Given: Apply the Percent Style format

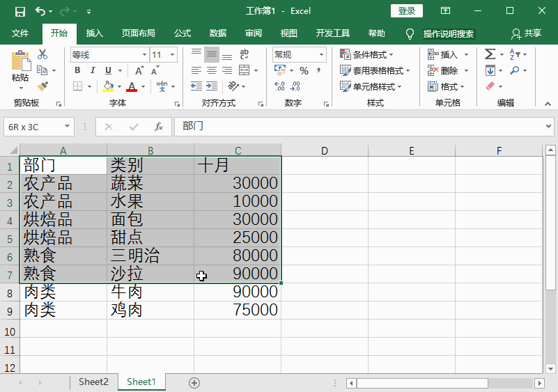Looking at the screenshot, I should pyautogui.click(x=304, y=70).
